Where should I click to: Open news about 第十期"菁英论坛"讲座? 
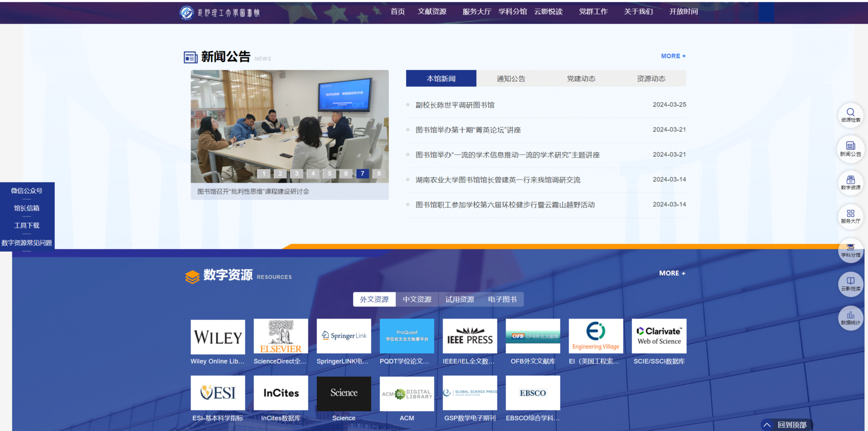tap(468, 130)
